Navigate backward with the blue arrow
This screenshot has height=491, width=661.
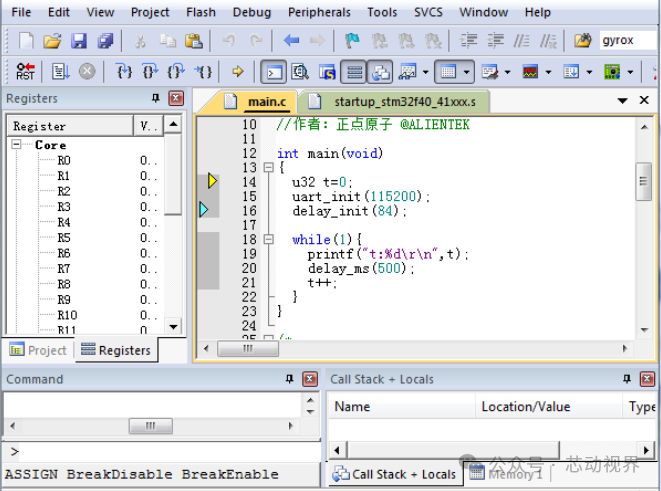(291, 40)
